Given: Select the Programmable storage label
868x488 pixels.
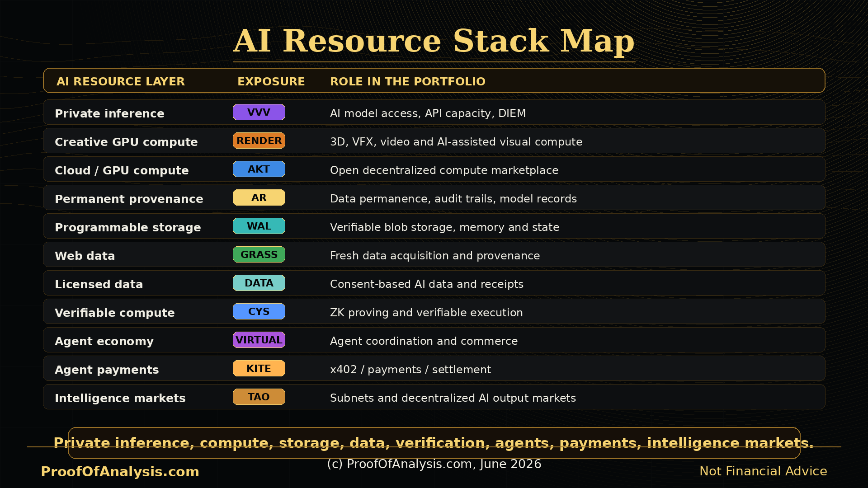Looking at the screenshot, I should tap(127, 227).
